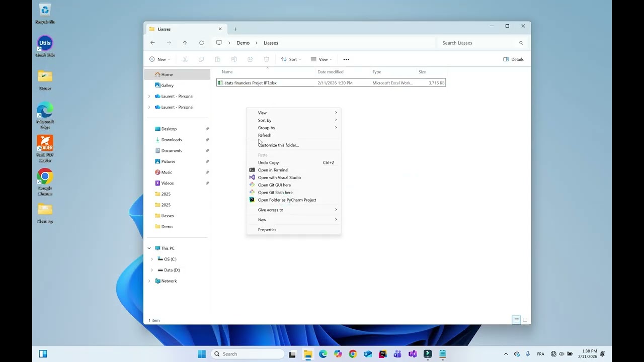Expand the first Laurent - Personal OneDrive node
644x362 pixels.
149,96
